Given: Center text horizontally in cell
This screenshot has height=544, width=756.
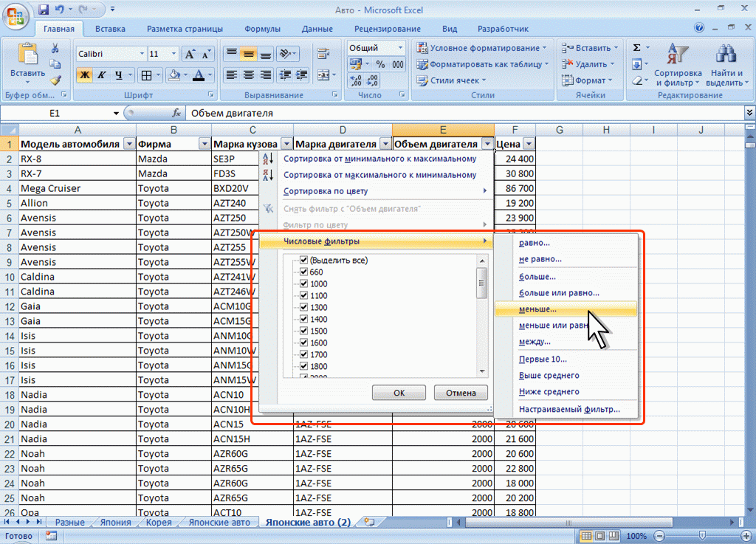Looking at the screenshot, I should pyautogui.click(x=248, y=75).
